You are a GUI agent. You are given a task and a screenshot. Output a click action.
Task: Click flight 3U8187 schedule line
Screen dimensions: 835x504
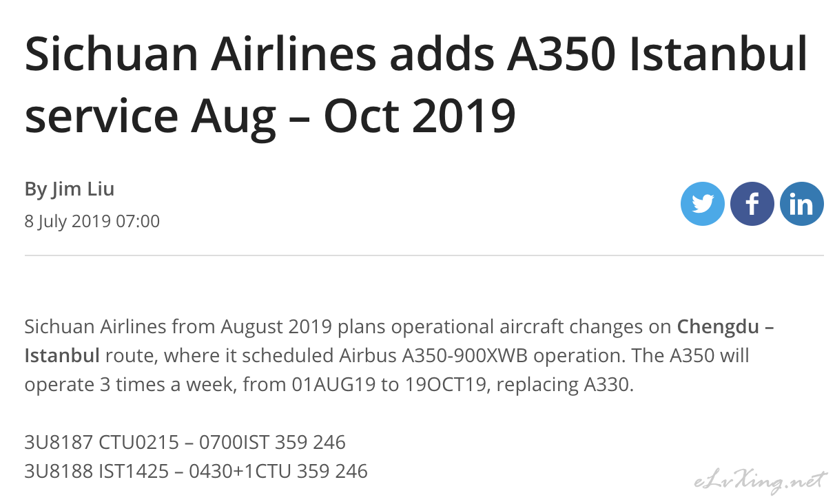pyautogui.click(x=185, y=441)
